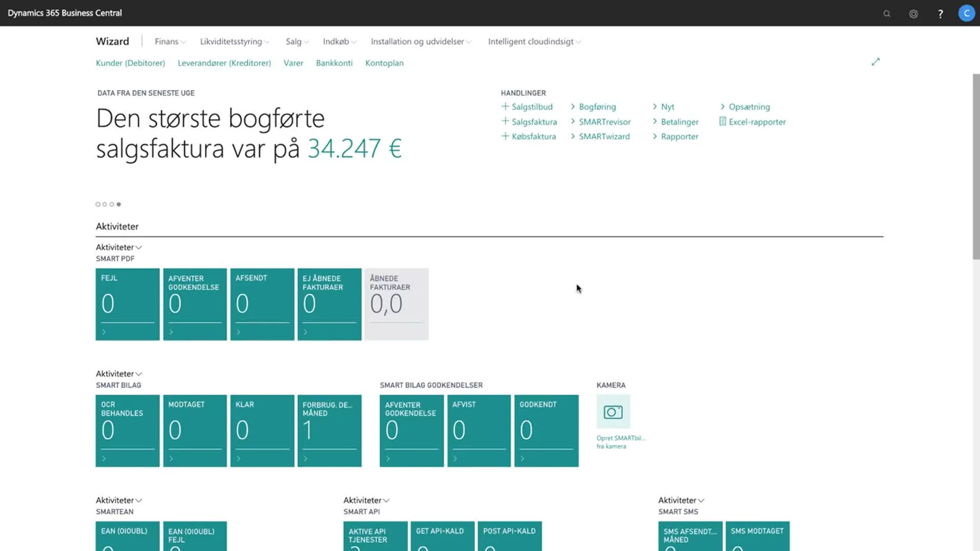This screenshot has height=551, width=980.
Task: Expand the Indkøb menu
Action: click(x=340, y=41)
